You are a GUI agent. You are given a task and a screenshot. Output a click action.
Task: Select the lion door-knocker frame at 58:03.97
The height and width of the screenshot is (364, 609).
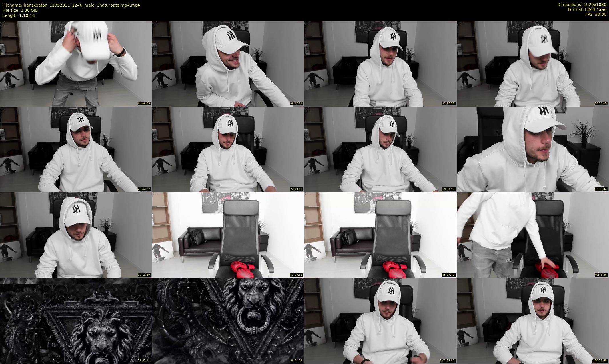228,321
